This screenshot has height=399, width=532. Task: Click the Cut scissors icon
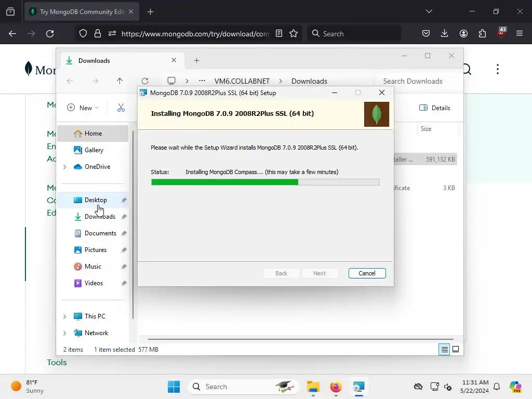(x=121, y=108)
